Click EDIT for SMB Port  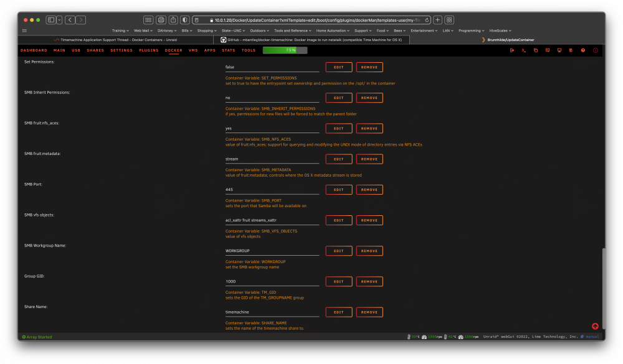(338, 189)
